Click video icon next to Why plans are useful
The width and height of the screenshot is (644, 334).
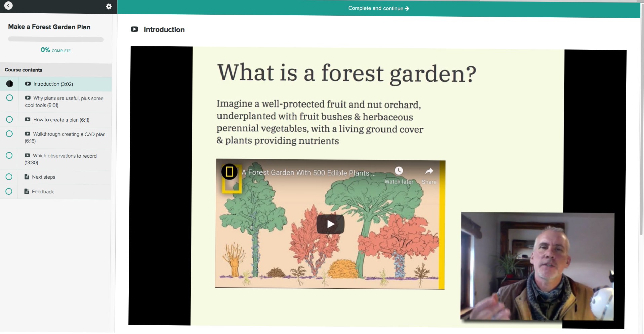pyautogui.click(x=28, y=98)
